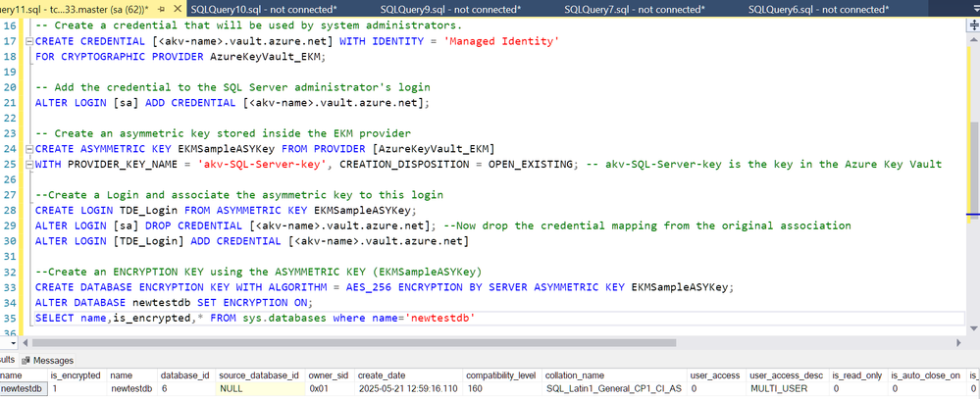The image size is (980, 399).
Task: Click the owner_sid column header
Action: pos(330,375)
